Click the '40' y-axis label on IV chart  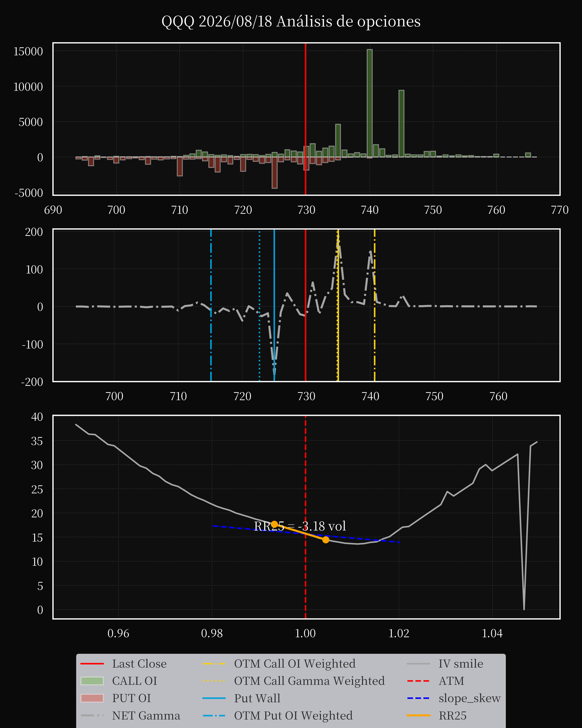coord(37,417)
